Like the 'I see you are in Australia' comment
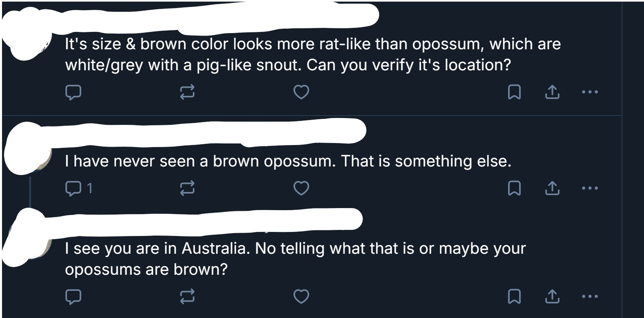The image size is (644, 318). [x=301, y=296]
